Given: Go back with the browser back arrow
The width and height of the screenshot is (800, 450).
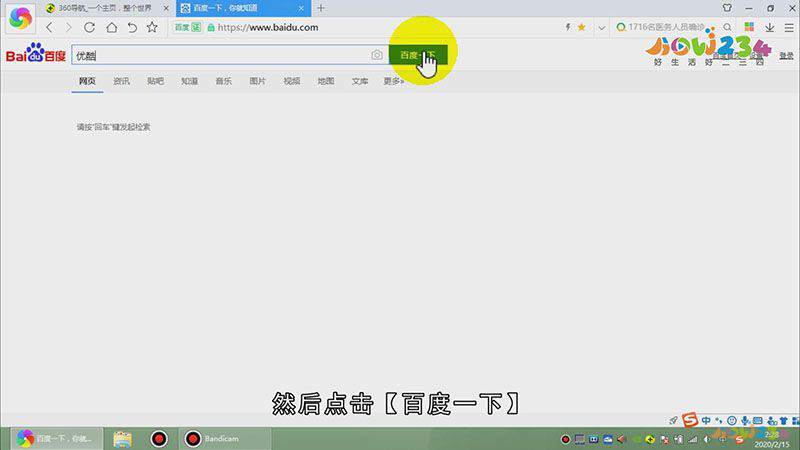Looking at the screenshot, I should [49, 28].
